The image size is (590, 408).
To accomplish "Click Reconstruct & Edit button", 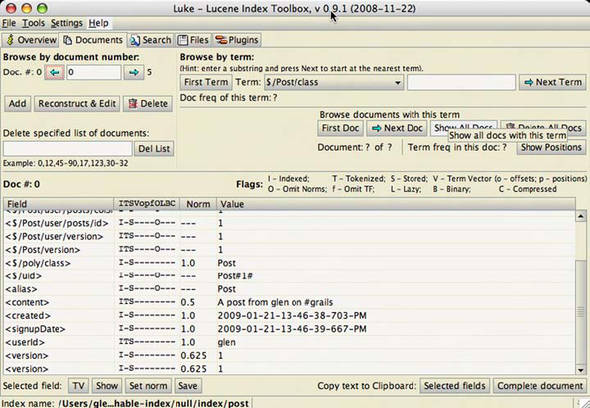I will tap(77, 104).
